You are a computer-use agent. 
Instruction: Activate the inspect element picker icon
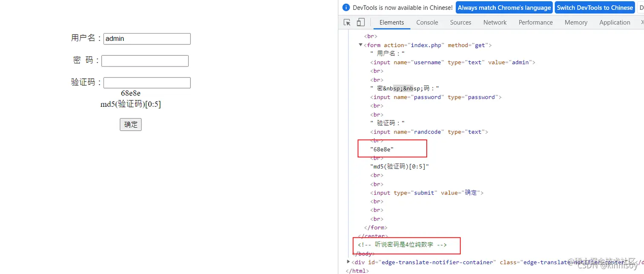tap(347, 23)
